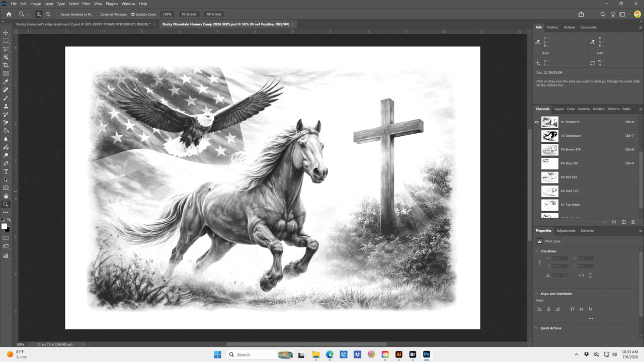Click the 100% zoom button

[x=167, y=15]
